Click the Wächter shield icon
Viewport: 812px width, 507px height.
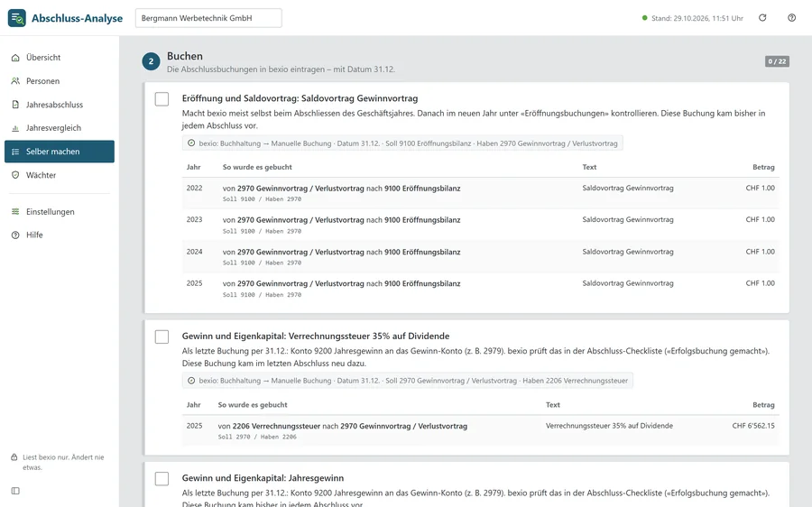point(15,175)
